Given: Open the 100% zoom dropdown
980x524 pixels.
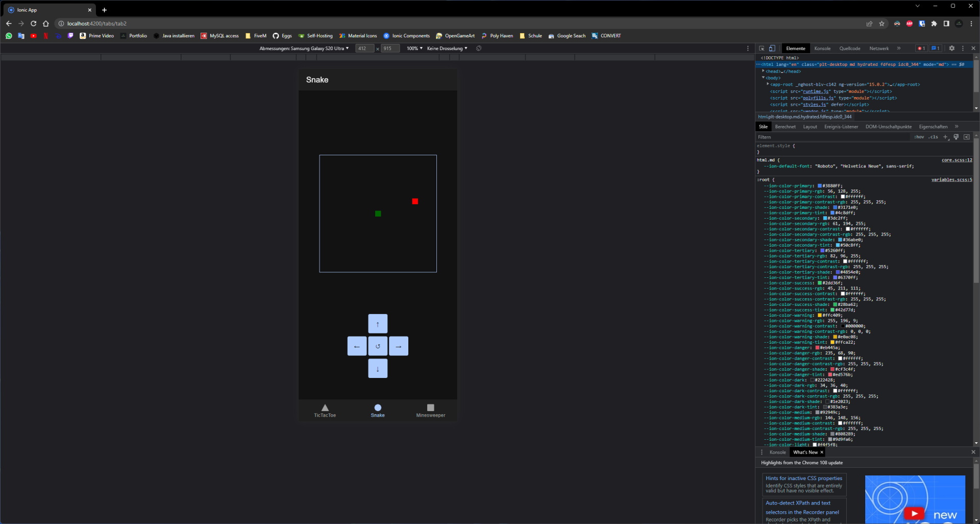Looking at the screenshot, I should (414, 49).
